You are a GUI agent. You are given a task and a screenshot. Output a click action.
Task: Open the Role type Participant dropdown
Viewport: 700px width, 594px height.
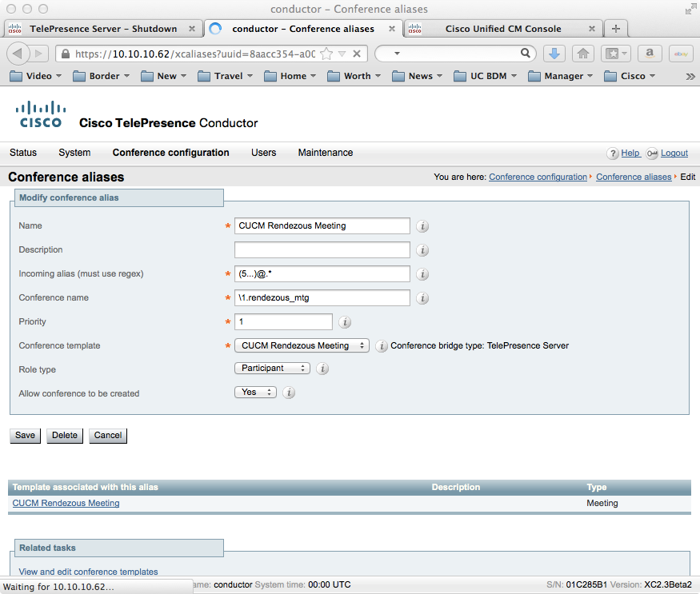click(272, 369)
